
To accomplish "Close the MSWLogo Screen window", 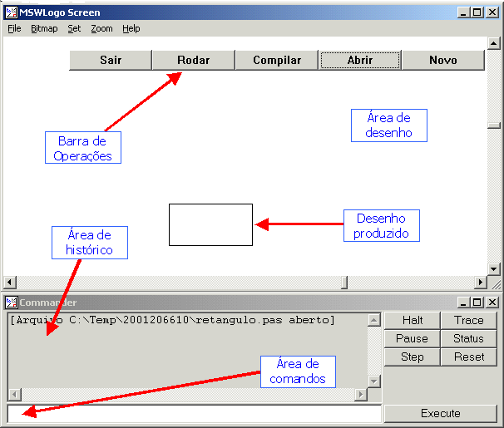I will [x=492, y=12].
